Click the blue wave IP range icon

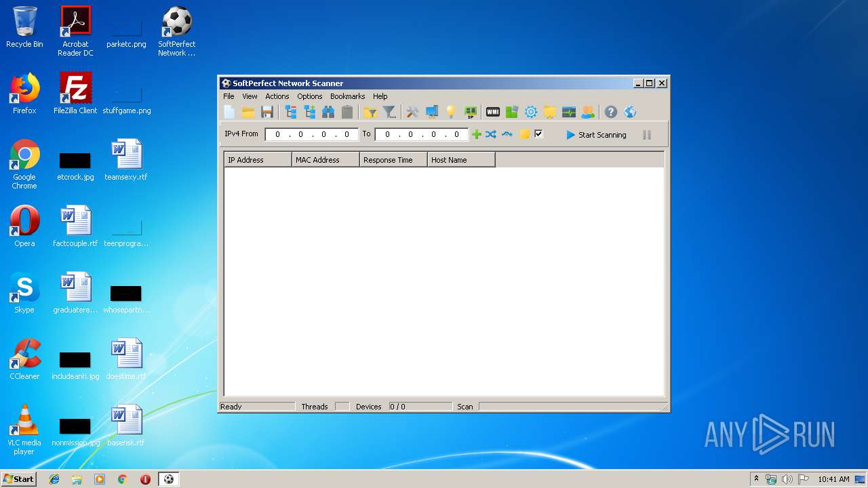tap(507, 134)
